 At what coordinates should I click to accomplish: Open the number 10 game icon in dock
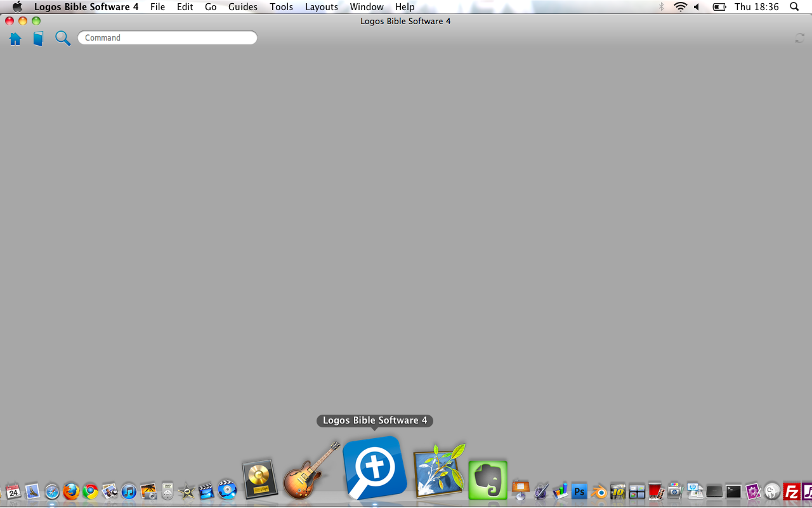618,491
